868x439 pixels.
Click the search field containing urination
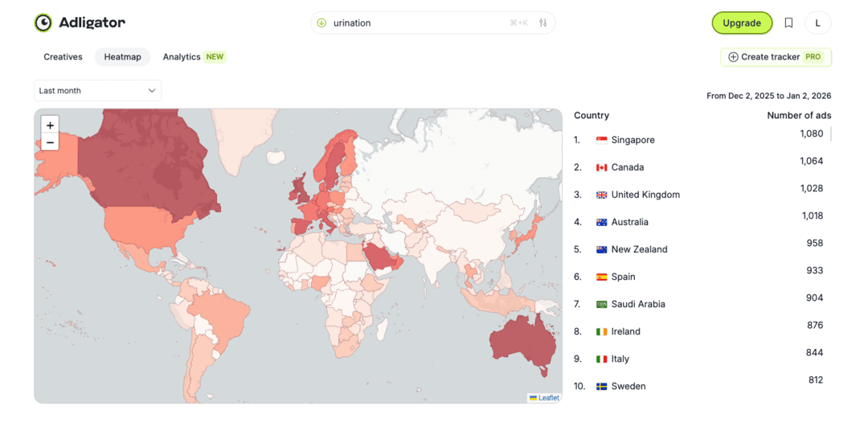[x=418, y=23]
